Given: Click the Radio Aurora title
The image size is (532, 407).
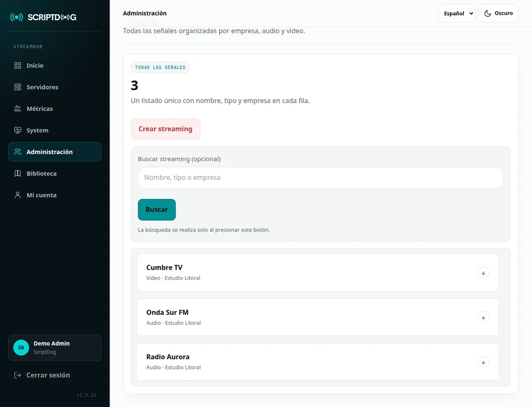Looking at the screenshot, I should point(168,357).
